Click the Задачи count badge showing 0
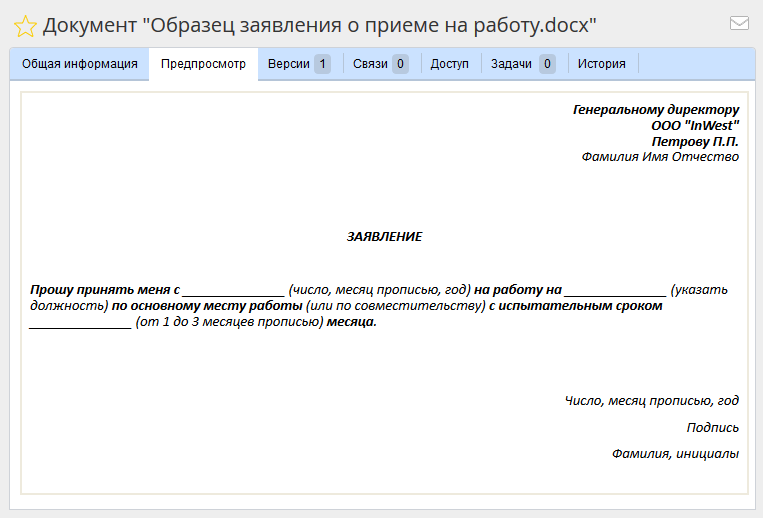Image resolution: width=763 pixels, height=518 pixels. pos(547,64)
